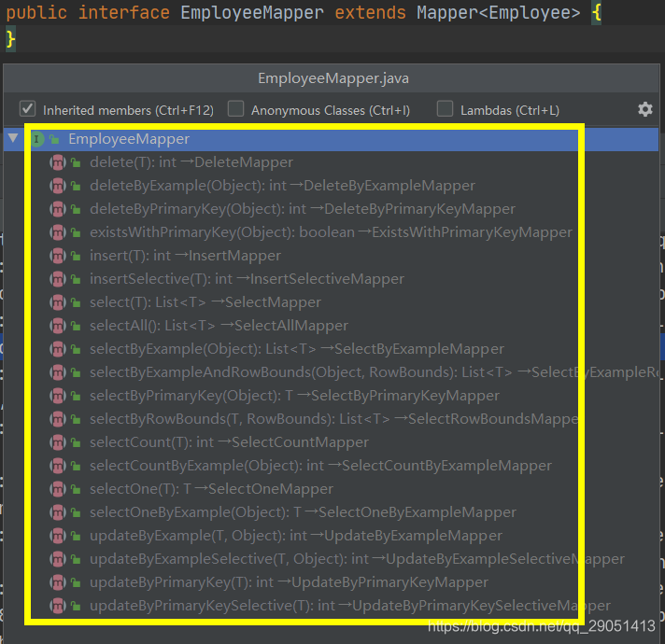Click the method icon for delete(T)
Screen dimensions: 665x644
[x=58, y=162]
